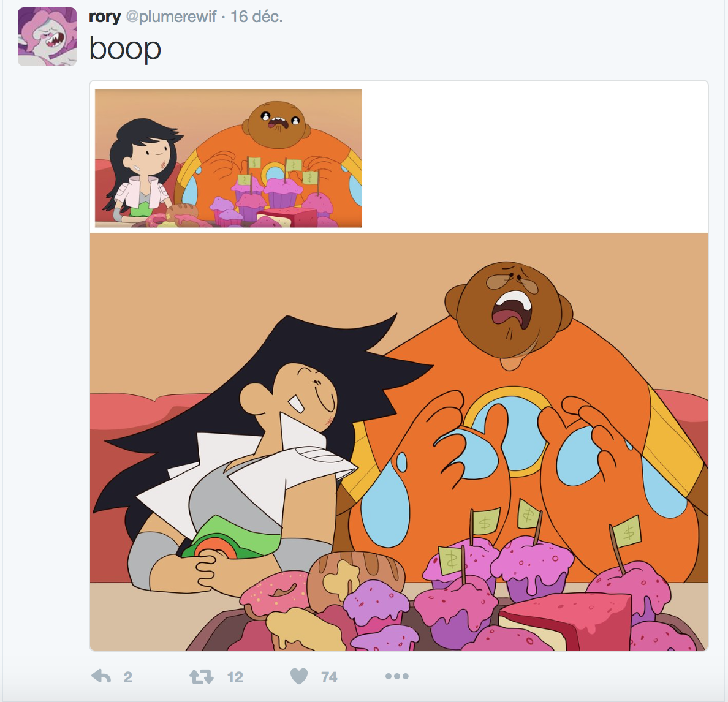This screenshot has height=702, width=728.
Task: Like the tweet with the heart icon
Action: click(x=299, y=676)
